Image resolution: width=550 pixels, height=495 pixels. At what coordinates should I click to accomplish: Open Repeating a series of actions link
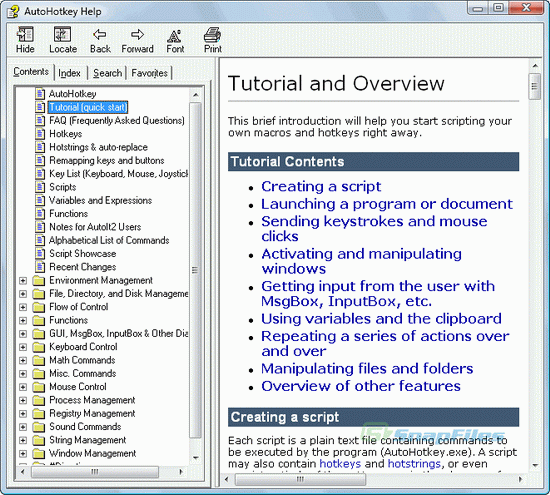point(385,343)
